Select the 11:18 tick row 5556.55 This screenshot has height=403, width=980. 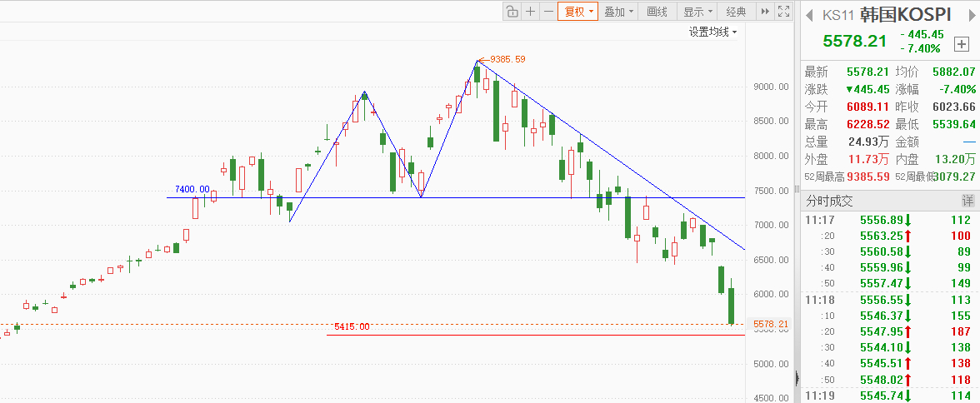(x=888, y=300)
